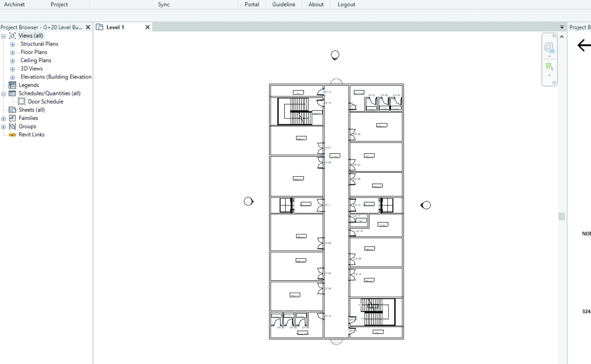The image size is (591, 364).
Task: Click the zoom region icon in navigation bar
Action: pos(549,67)
